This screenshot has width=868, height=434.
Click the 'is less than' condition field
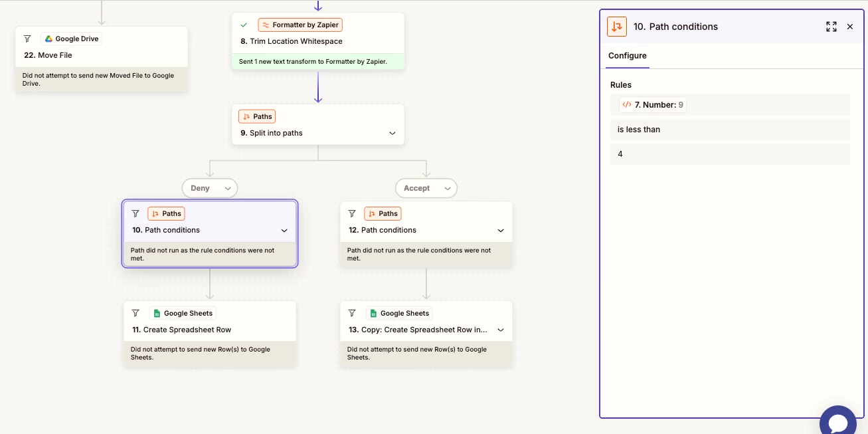[730, 130]
